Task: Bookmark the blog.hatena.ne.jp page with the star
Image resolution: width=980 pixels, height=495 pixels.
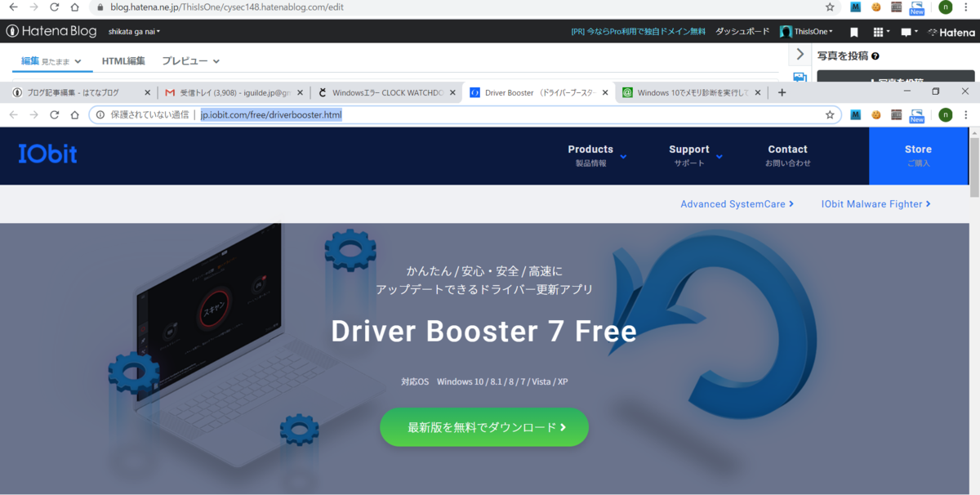Action: click(830, 7)
